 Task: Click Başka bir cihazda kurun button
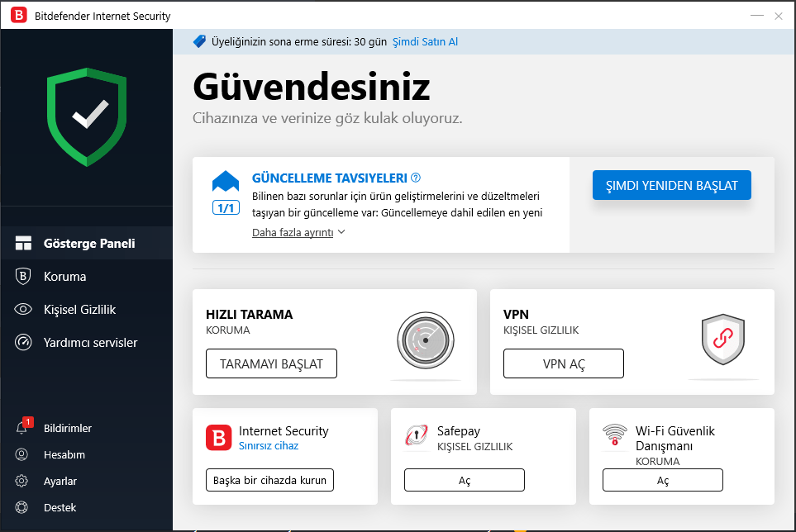point(269,480)
